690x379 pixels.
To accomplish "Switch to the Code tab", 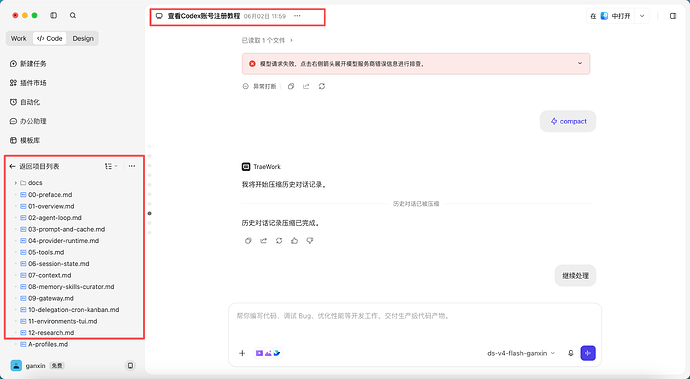I will (x=50, y=38).
